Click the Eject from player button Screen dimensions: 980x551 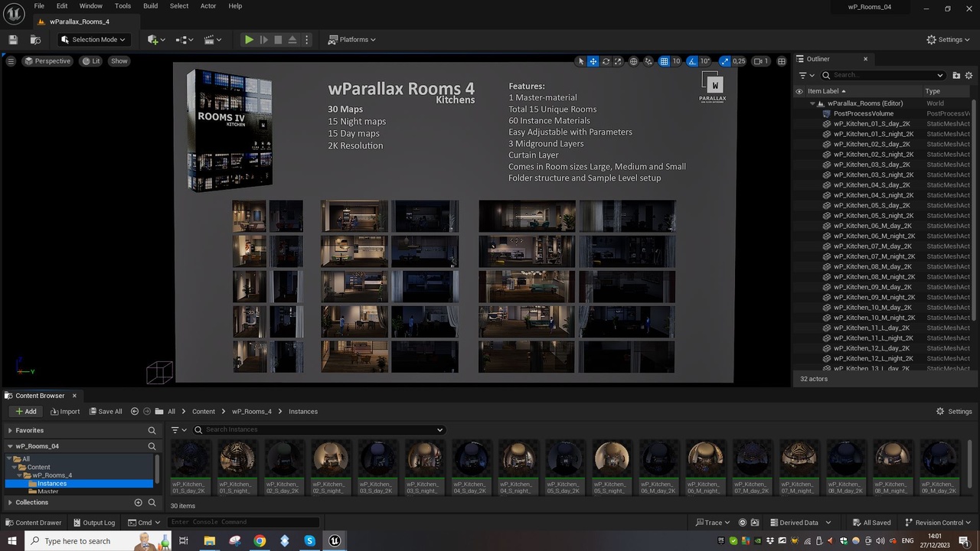[x=292, y=40]
